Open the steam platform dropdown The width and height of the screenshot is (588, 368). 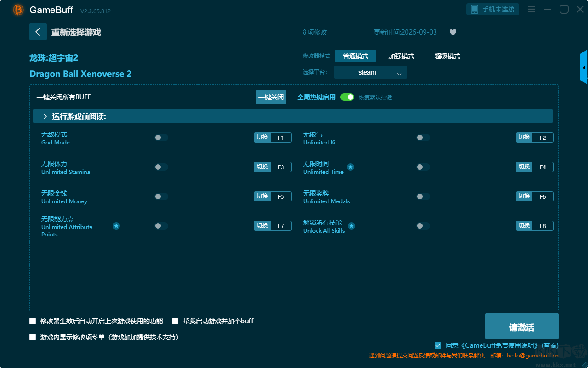coord(371,72)
